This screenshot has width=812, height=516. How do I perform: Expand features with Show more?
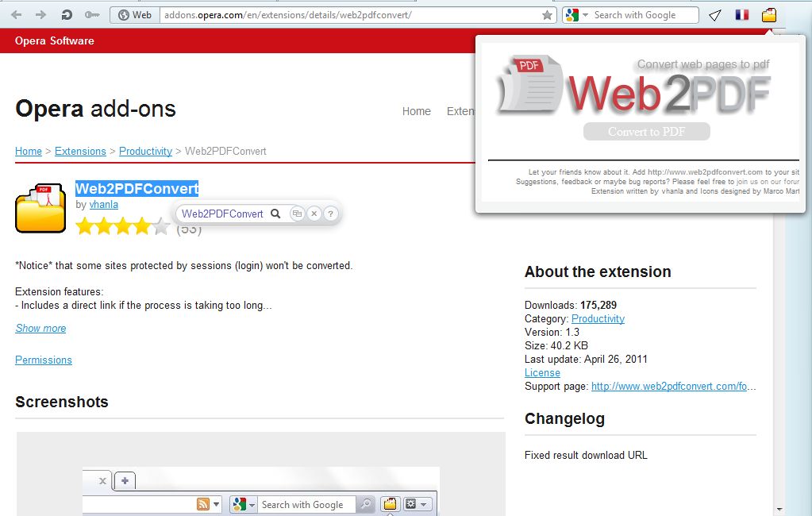click(x=40, y=328)
